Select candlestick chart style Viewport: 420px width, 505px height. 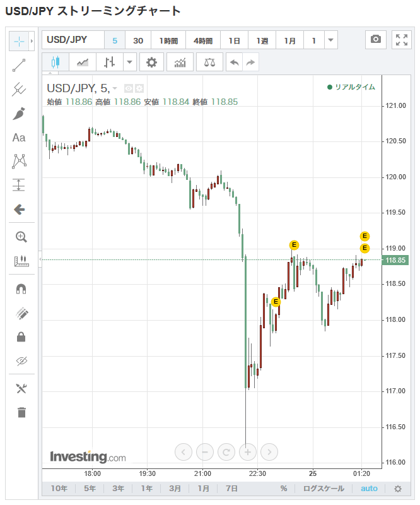(55, 62)
